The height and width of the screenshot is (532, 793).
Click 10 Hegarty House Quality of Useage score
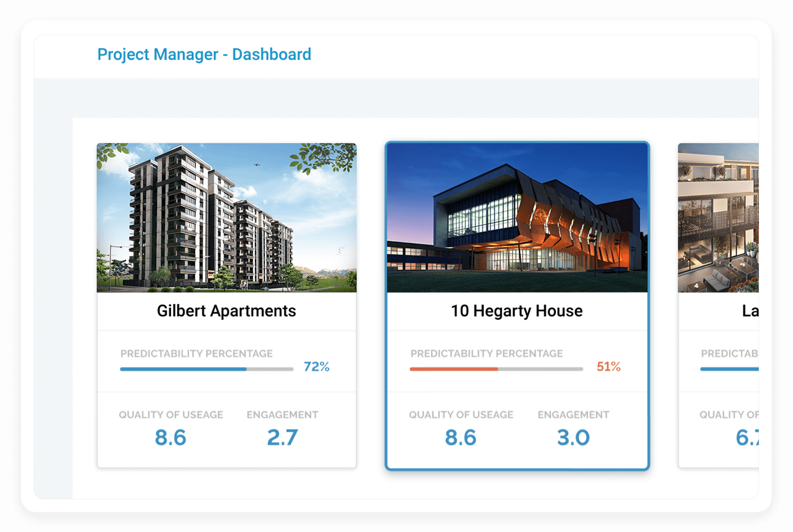[x=460, y=437]
